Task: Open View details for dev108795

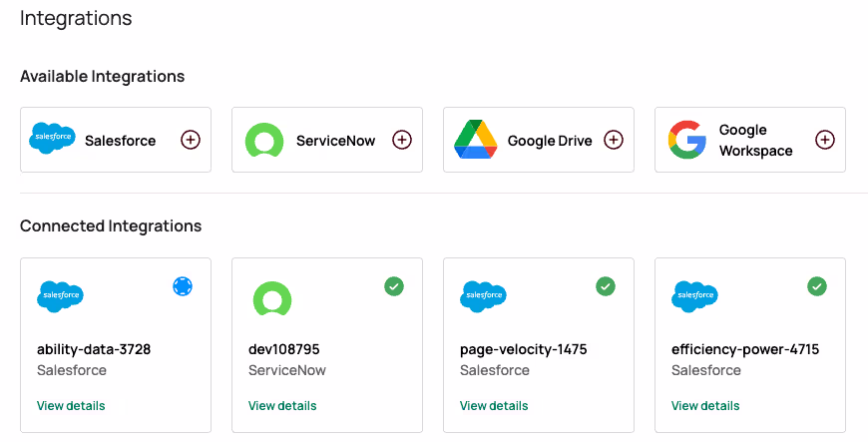Action: (282, 405)
